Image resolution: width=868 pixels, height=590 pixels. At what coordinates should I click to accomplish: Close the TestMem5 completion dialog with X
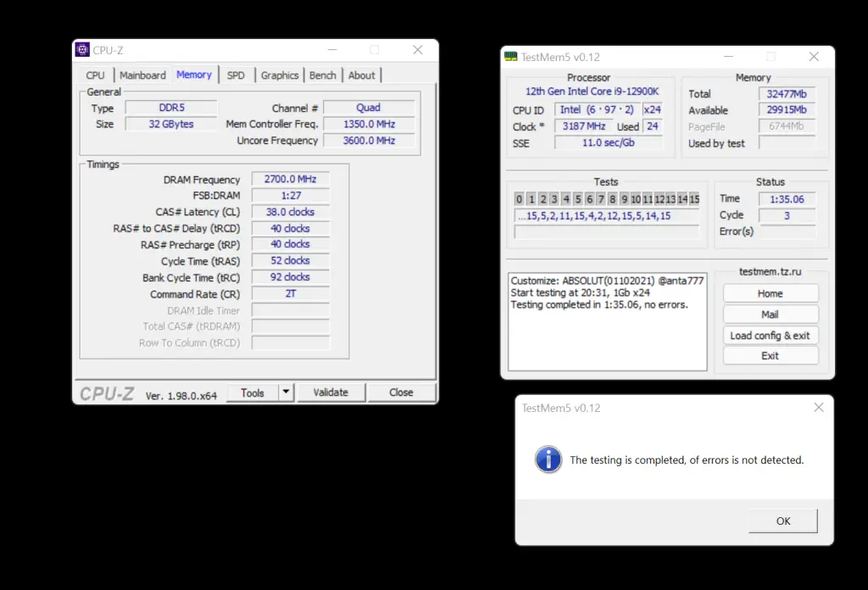(x=819, y=408)
